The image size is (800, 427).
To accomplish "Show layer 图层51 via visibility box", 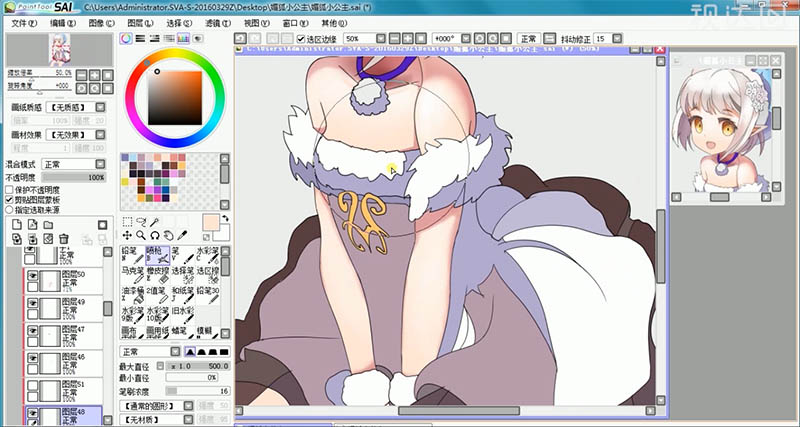I will click(33, 386).
